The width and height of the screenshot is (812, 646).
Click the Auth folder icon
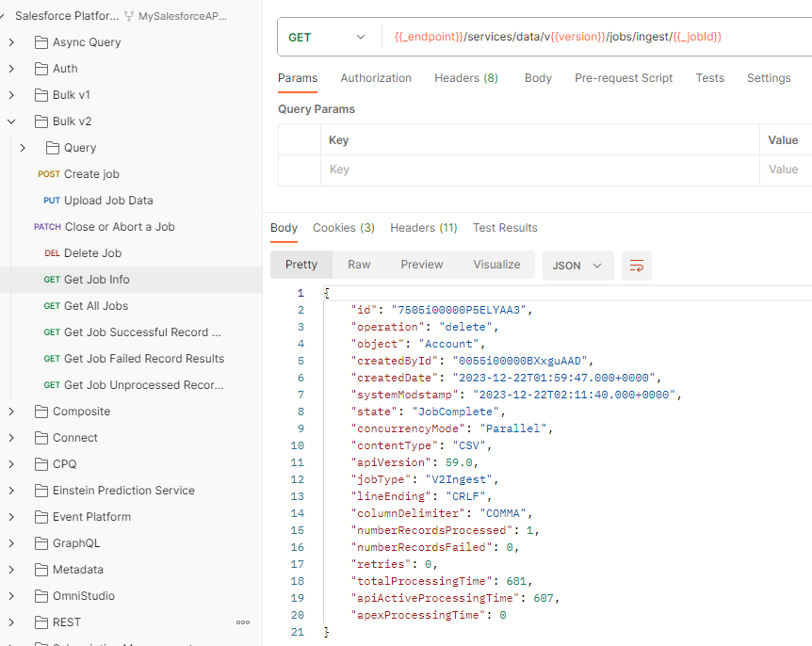click(41, 69)
